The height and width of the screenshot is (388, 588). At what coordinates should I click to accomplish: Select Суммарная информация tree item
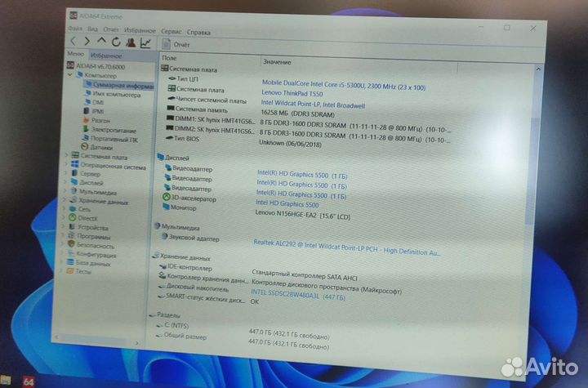pyautogui.click(x=119, y=85)
